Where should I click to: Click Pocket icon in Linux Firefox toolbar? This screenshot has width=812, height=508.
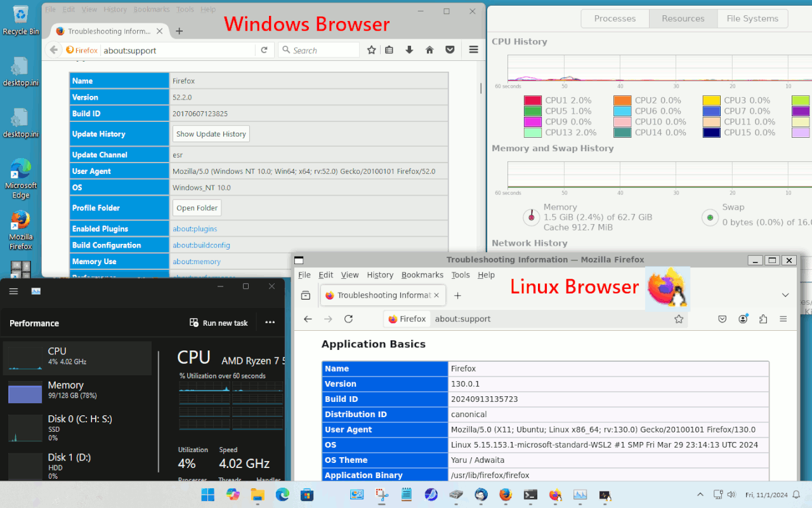[x=722, y=319]
